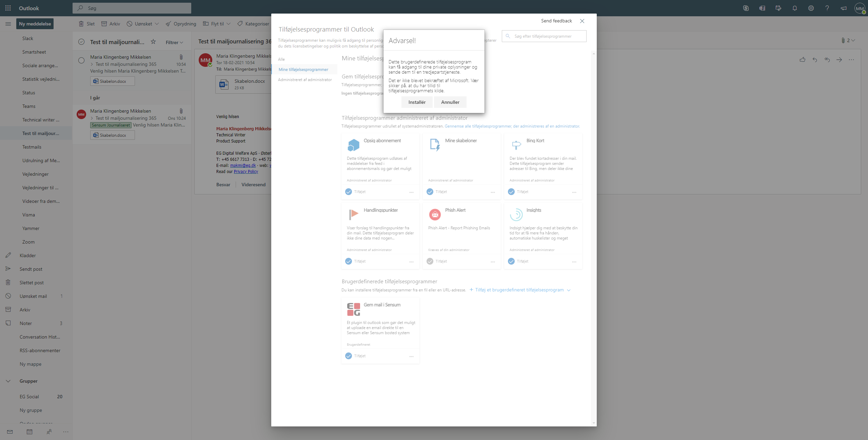Click the Insights add-in icon
Viewport: 868px width, 440px height.
click(516, 214)
